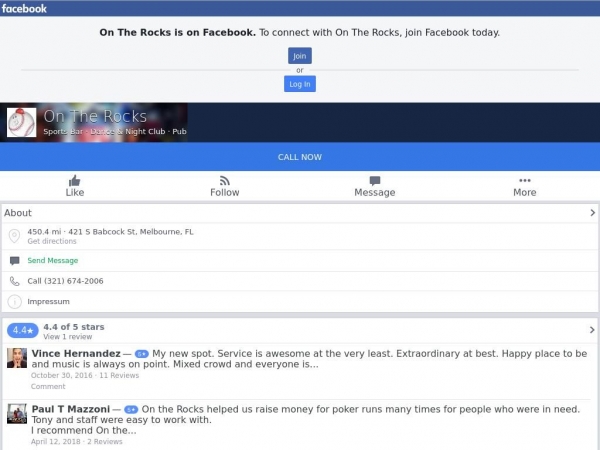Click Sports Bar category subtitle
Image resolution: width=600 pixels, height=450 pixels.
click(x=63, y=131)
